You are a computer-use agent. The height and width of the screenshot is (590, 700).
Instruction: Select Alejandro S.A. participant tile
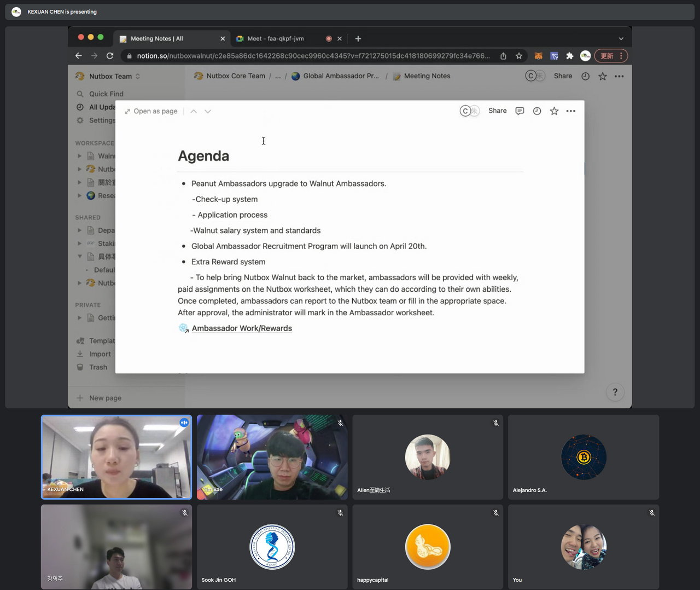tap(584, 457)
